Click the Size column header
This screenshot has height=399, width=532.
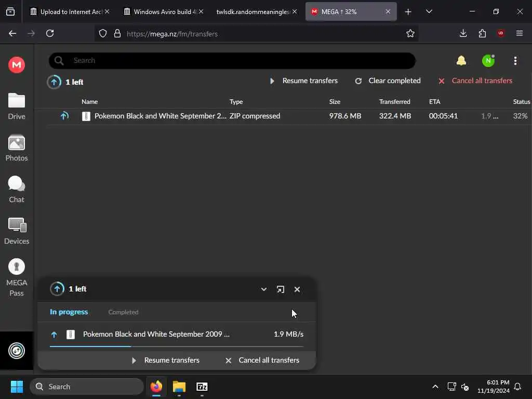335,102
